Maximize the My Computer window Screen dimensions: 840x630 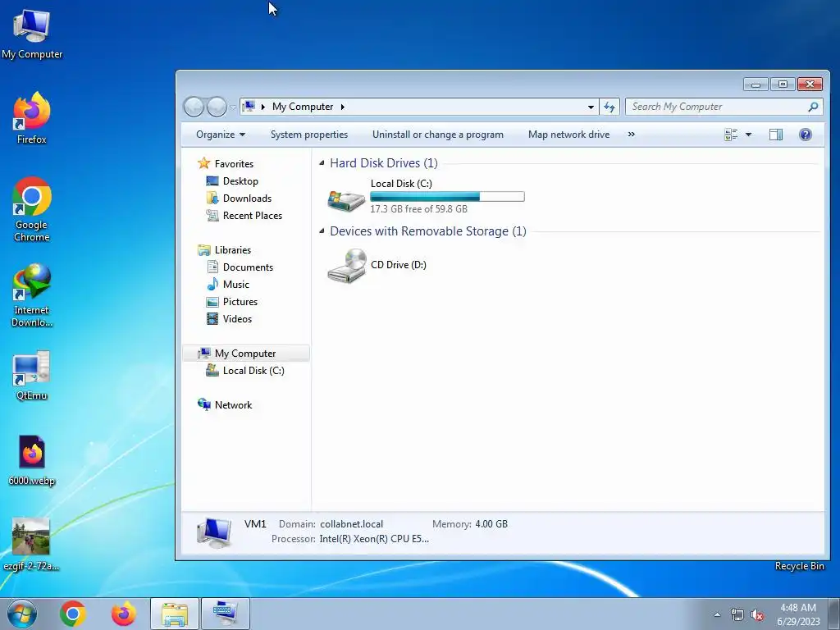(783, 84)
